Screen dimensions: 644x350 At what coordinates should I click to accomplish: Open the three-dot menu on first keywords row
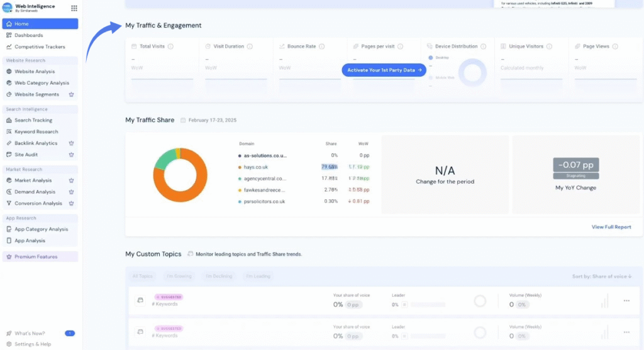[x=626, y=300]
